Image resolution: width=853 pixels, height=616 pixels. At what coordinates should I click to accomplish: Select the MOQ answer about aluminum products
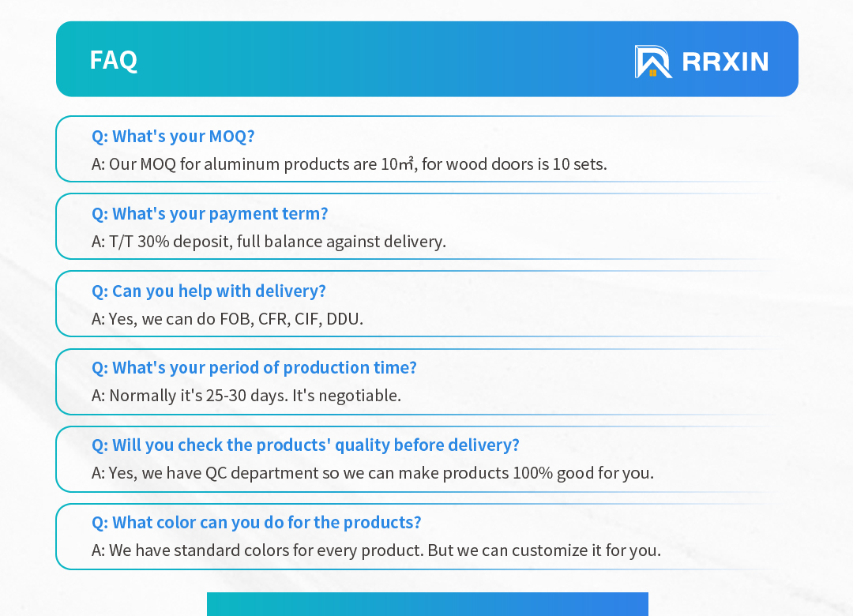tap(349, 163)
